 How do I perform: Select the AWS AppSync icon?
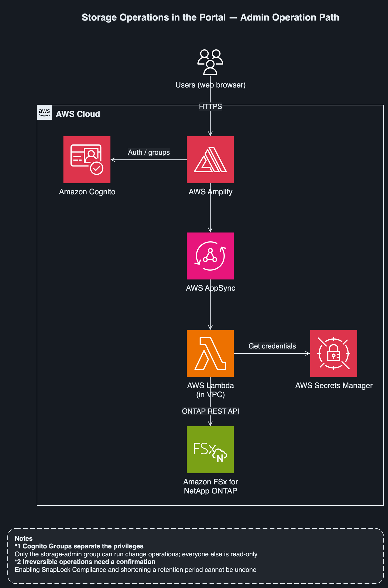click(x=210, y=256)
